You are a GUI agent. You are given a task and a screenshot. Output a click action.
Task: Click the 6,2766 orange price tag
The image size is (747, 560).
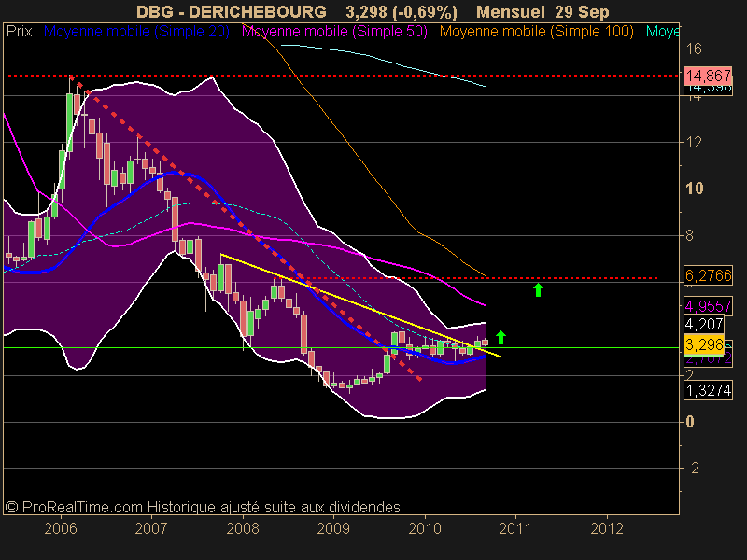[708, 275]
